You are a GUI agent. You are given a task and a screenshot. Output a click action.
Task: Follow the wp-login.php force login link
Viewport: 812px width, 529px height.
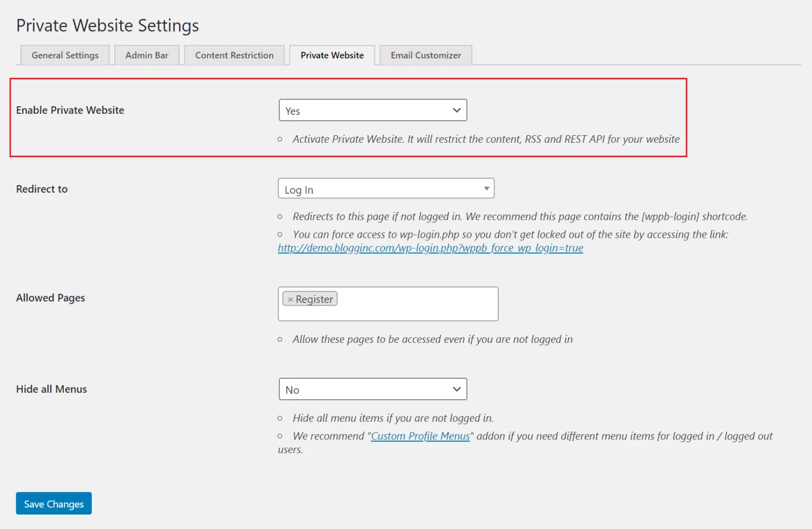tap(430, 248)
